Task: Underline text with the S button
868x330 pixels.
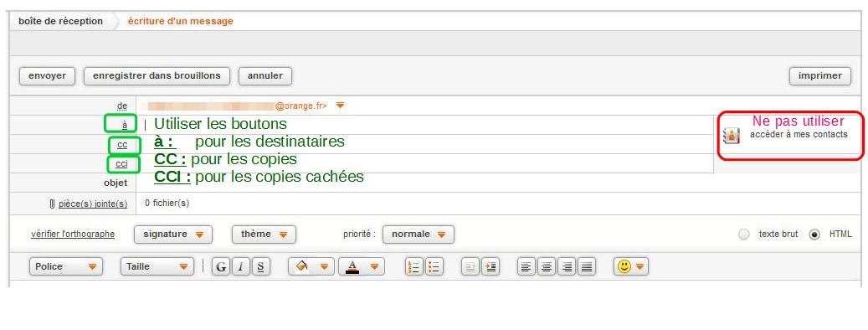Action: pos(260,267)
